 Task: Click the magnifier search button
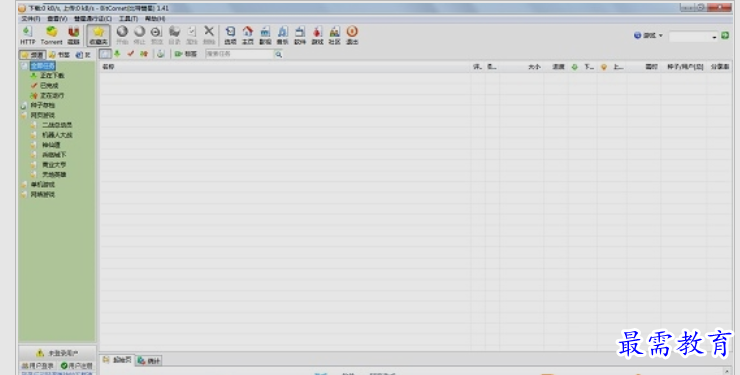[278, 54]
